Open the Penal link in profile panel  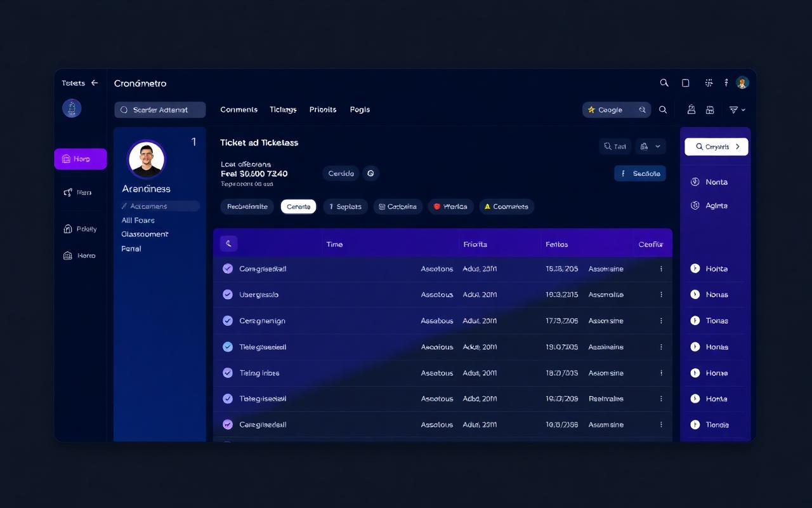[x=131, y=249]
